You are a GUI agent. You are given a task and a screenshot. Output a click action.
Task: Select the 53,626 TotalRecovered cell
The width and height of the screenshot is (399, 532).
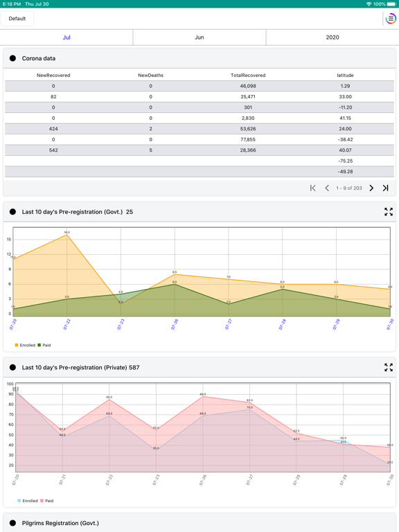tap(248, 129)
